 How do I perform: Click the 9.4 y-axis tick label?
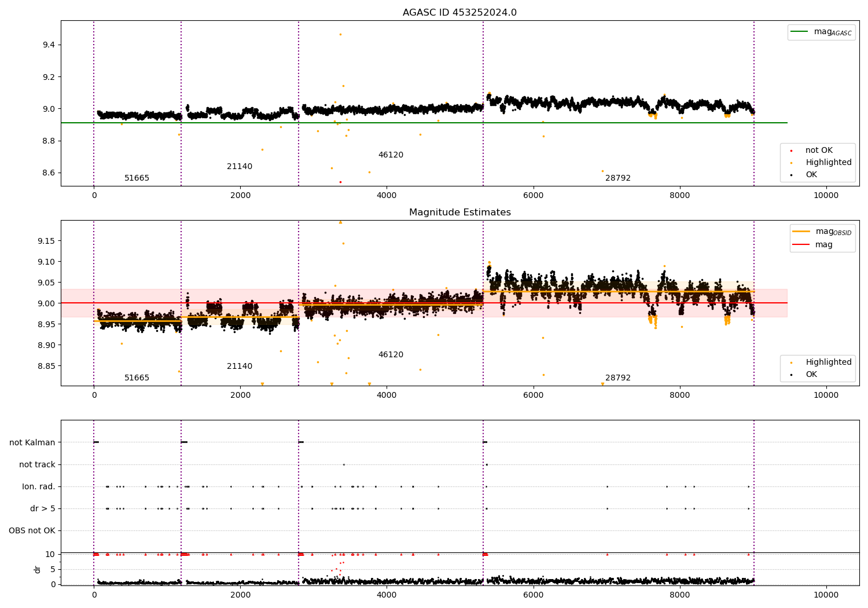(x=49, y=45)
